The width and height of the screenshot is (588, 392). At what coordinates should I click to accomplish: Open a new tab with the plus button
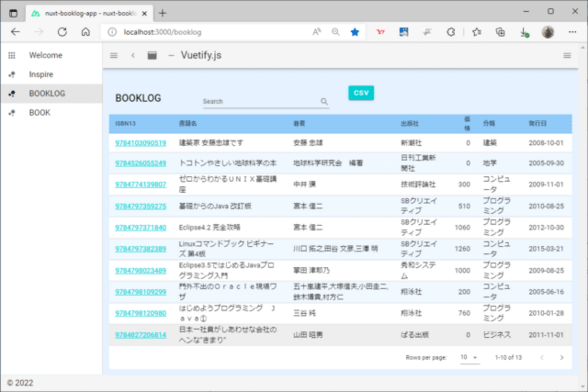(x=162, y=13)
